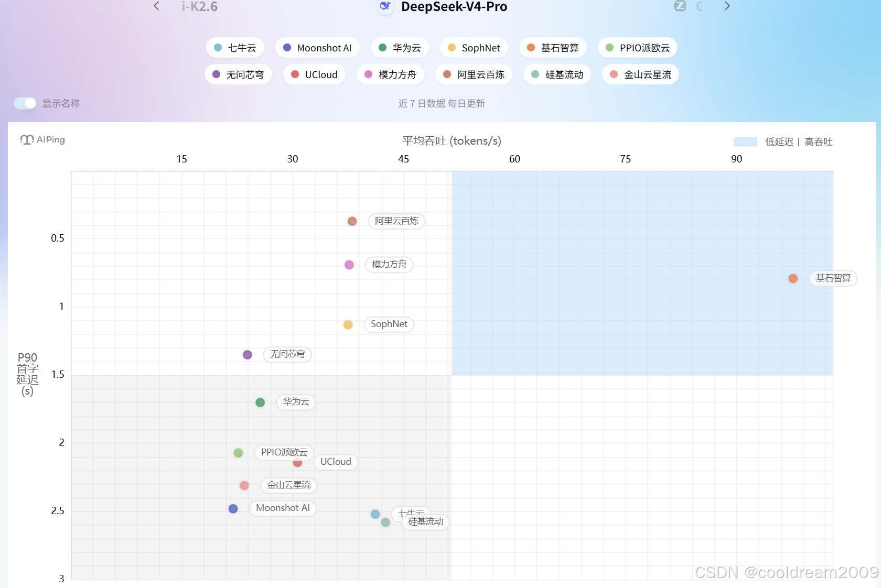The image size is (881, 588).
Task: Click the 硅基流动 name label on the chart
Action: pos(426,522)
